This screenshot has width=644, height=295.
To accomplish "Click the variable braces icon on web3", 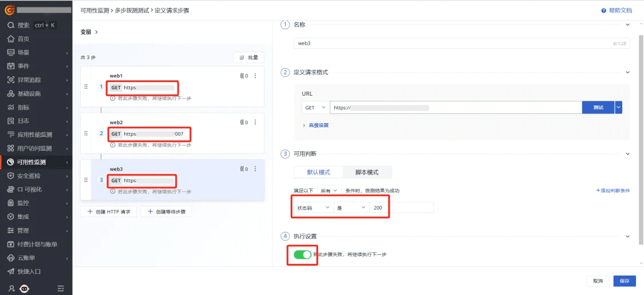I will [x=244, y=169].
